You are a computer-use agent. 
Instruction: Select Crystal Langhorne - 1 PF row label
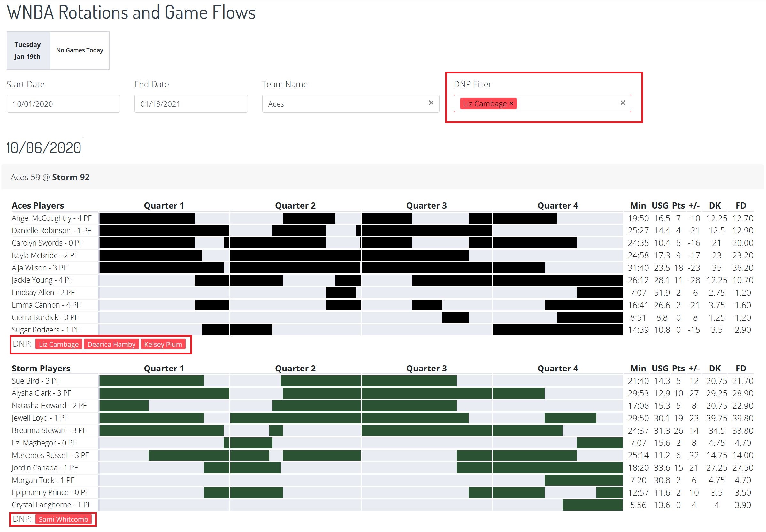52,505
